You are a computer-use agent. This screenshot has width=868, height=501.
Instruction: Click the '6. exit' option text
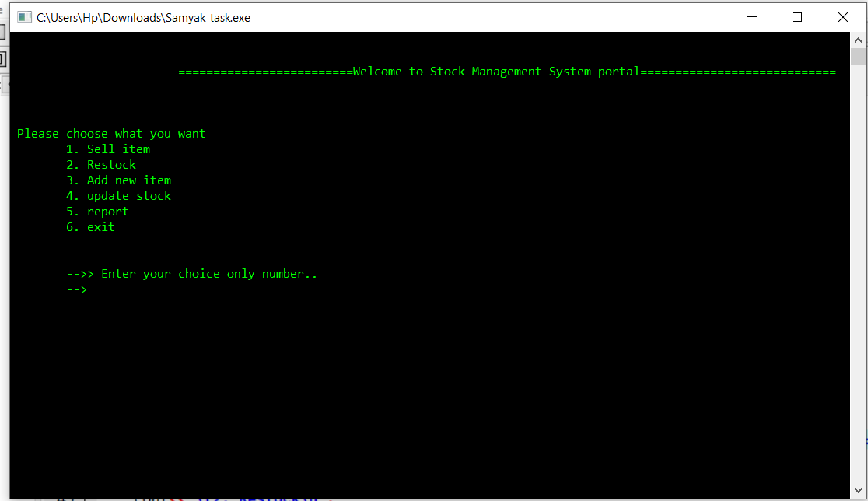[90, 227]
